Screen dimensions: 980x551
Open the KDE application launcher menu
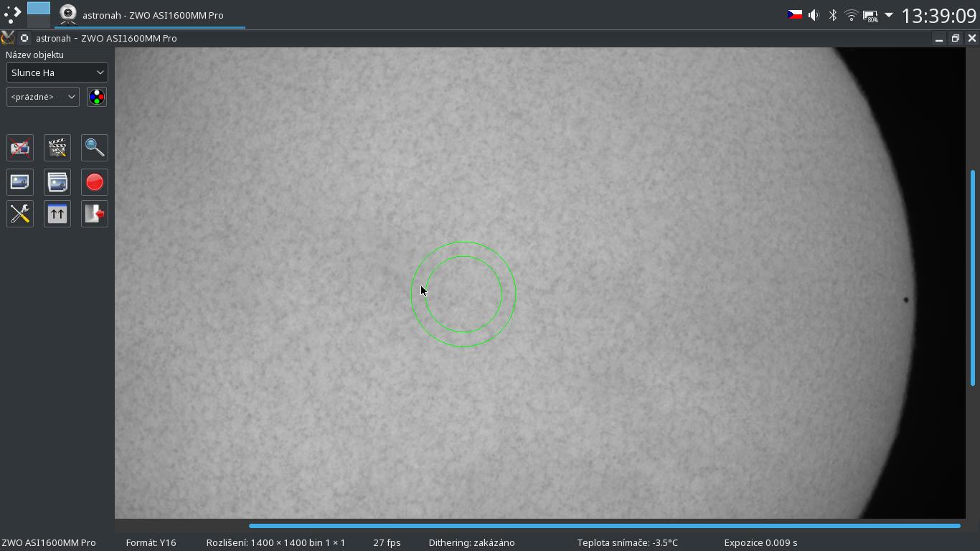click(12, 14)
